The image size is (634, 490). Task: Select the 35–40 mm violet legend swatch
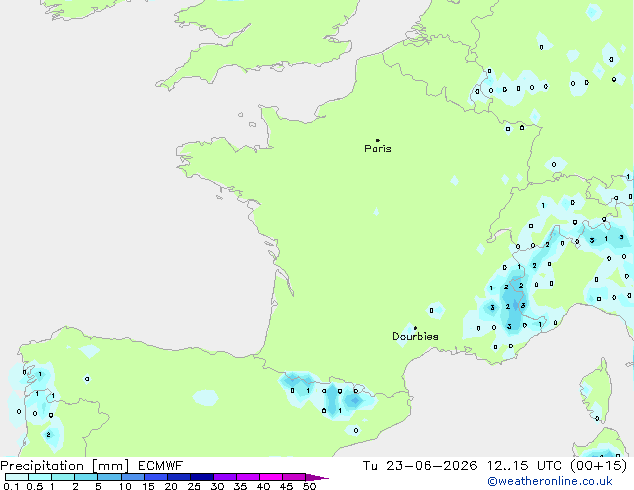[x=248, y=477]
